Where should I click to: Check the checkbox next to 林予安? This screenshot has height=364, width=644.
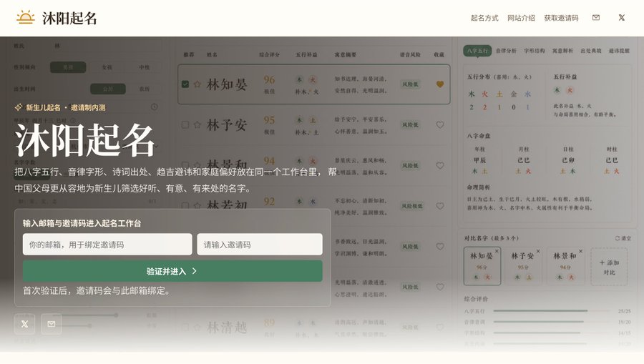185,124
